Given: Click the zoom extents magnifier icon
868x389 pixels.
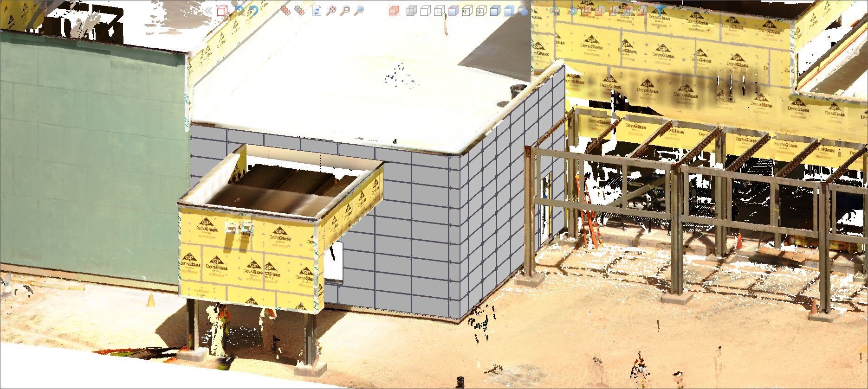Looking at the screenshot, I should point(331,11).
